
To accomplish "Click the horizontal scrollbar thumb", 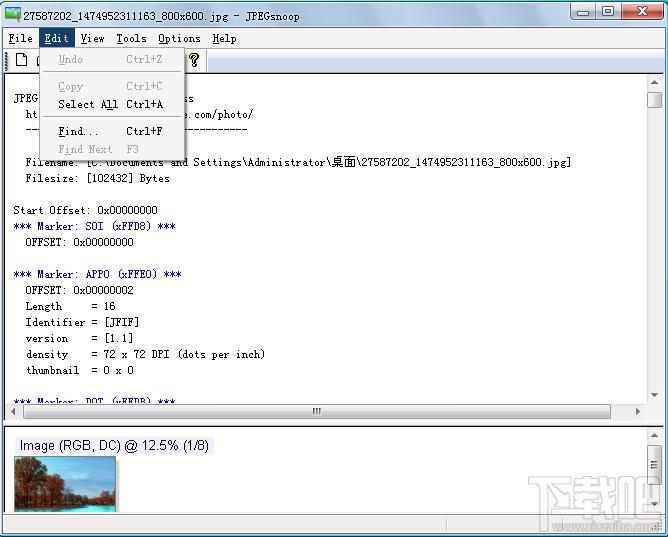I will 317,411.
